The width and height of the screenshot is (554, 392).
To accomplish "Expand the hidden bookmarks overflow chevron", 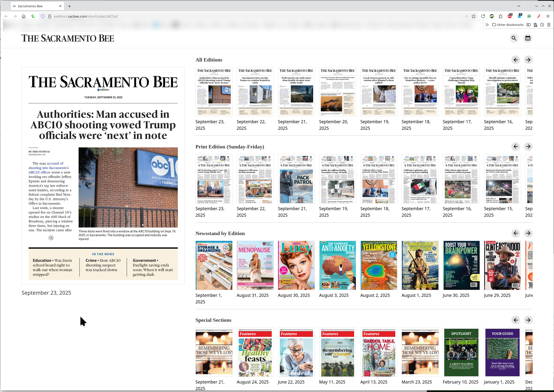I will point(487,25).
